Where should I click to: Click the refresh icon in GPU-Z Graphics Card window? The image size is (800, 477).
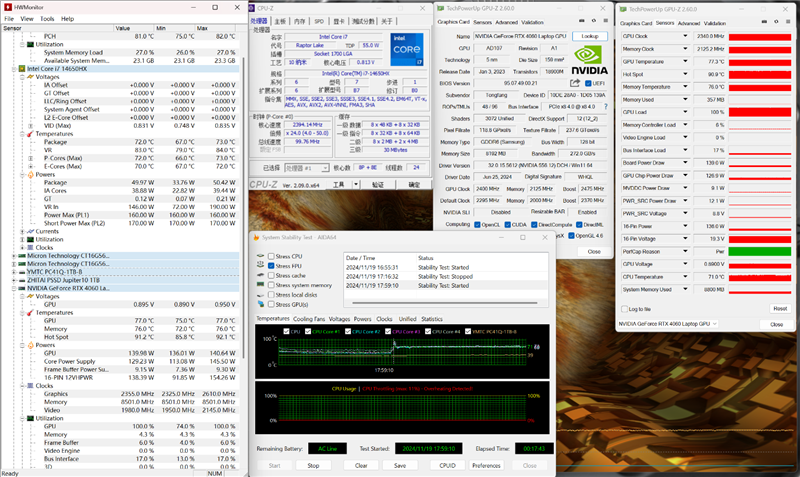(x=593, y=21)
